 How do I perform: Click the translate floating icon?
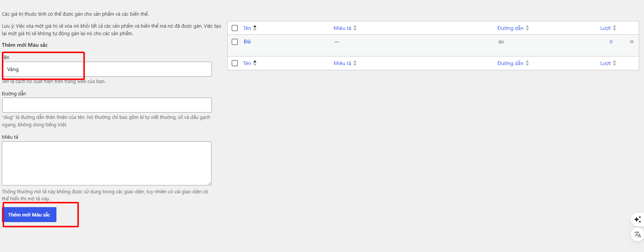pos(638,235)
